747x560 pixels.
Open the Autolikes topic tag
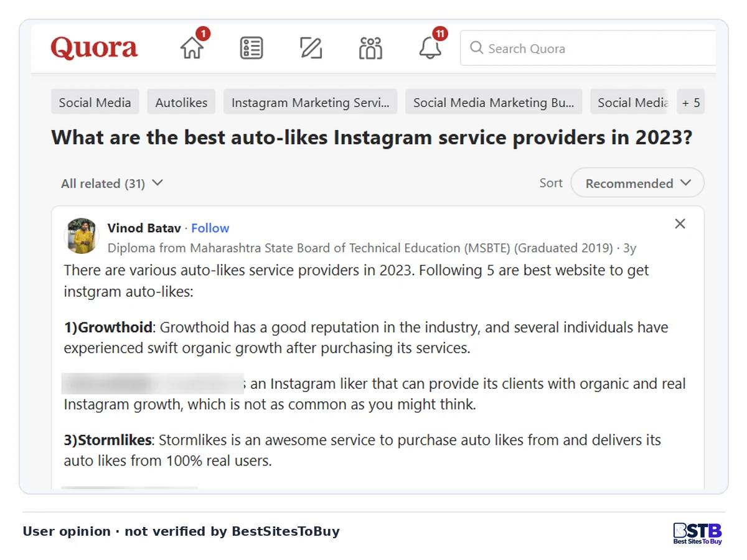click(181, 103)
